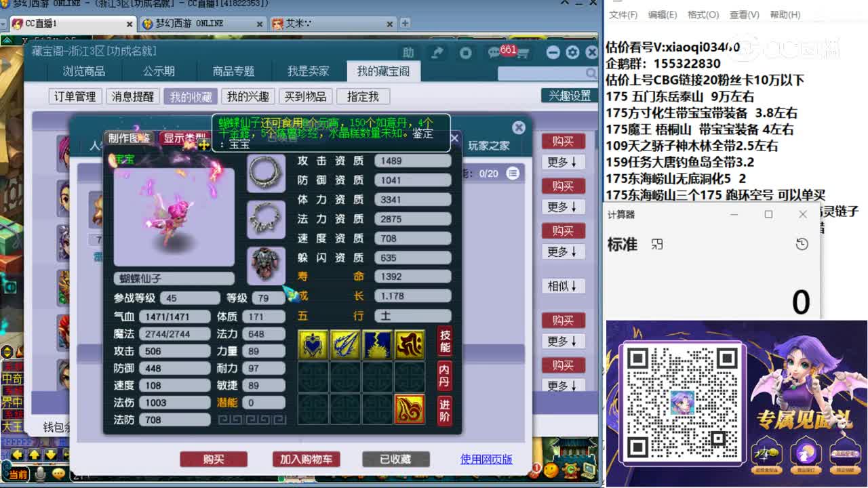The image size is (868, 488).
Task: Open Calculator history with the clock icon
Action: click(802, 245)
